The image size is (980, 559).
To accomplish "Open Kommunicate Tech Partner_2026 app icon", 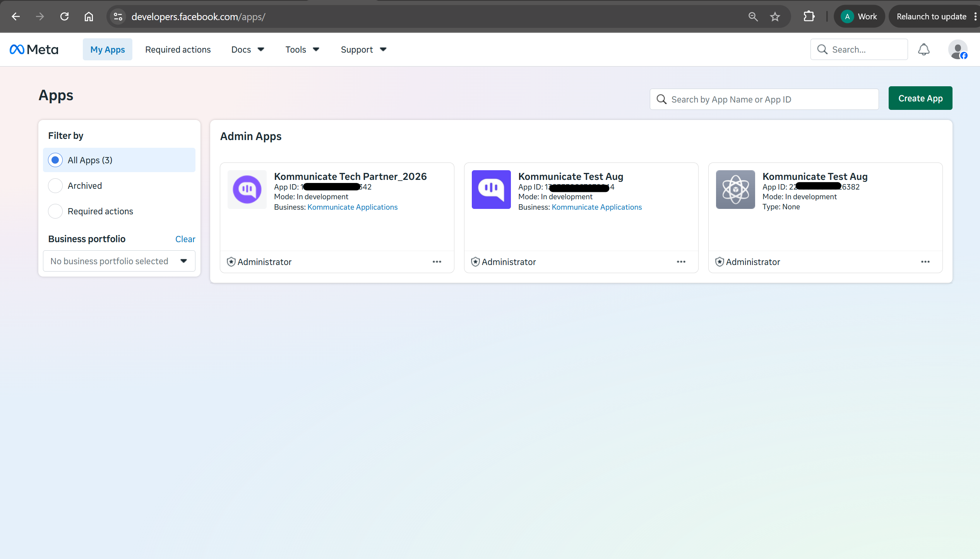I will point(247,190).
